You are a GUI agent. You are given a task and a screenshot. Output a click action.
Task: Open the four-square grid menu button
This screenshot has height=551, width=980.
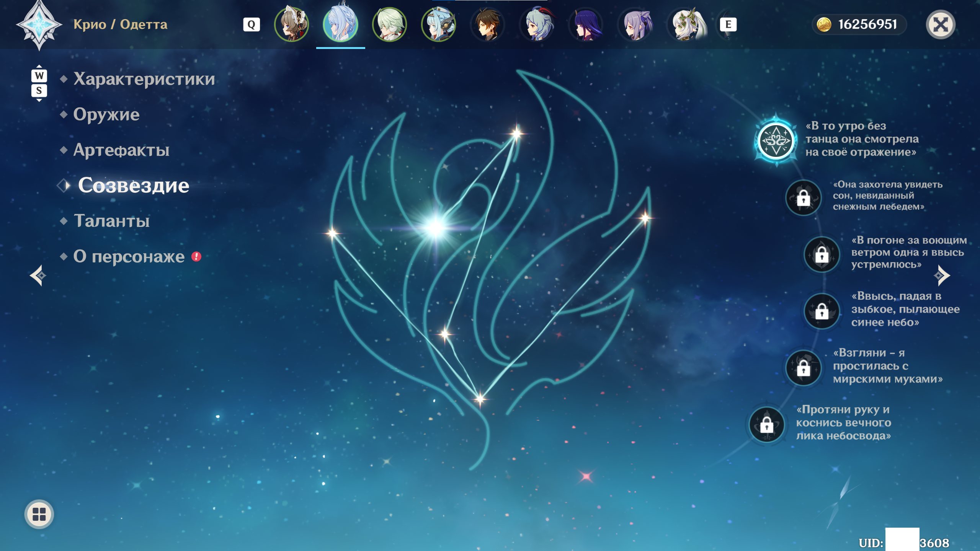[39, 514]
